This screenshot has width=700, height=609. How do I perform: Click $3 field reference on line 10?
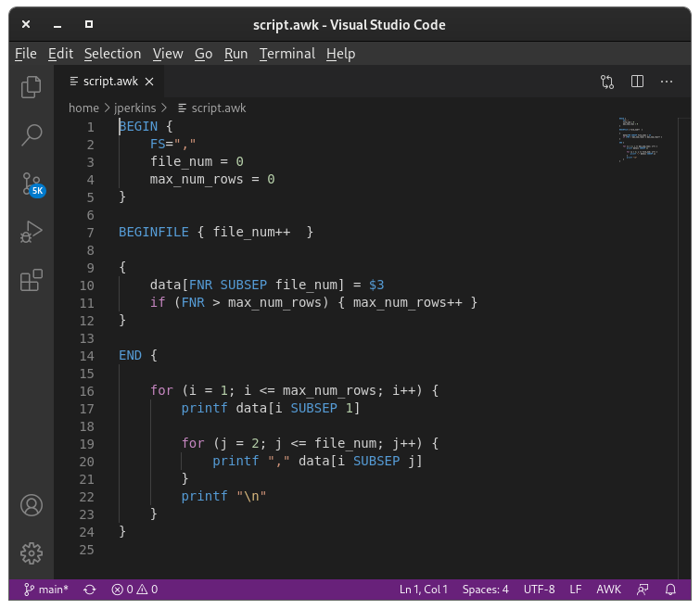pyautogui.click(x=376, y=285)
